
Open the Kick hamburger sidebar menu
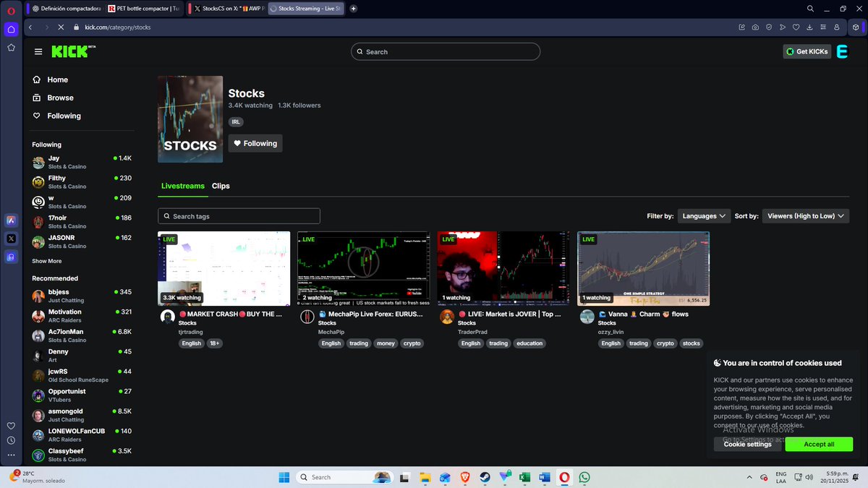[38, 51]
